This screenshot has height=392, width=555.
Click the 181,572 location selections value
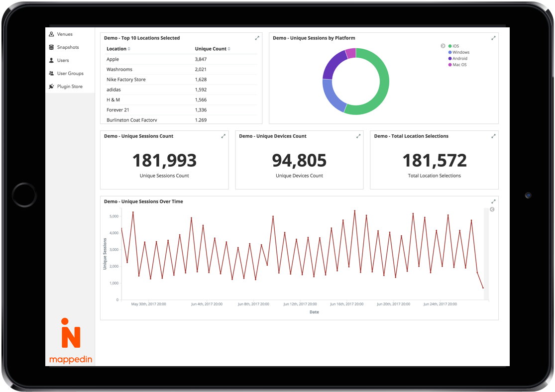[435, 161]
